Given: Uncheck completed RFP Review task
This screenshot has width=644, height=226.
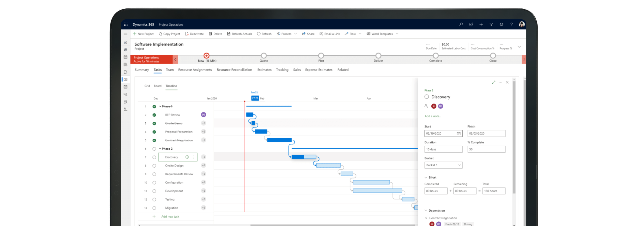Looking at the screenshot, I should coord(154,115).
